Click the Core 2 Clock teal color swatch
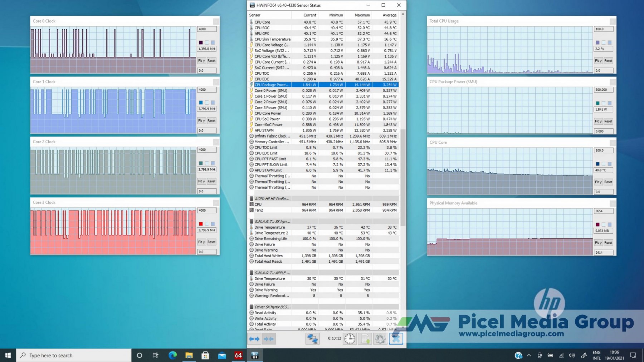The width and height of the screenshot is (644, 362). point(201,163)
